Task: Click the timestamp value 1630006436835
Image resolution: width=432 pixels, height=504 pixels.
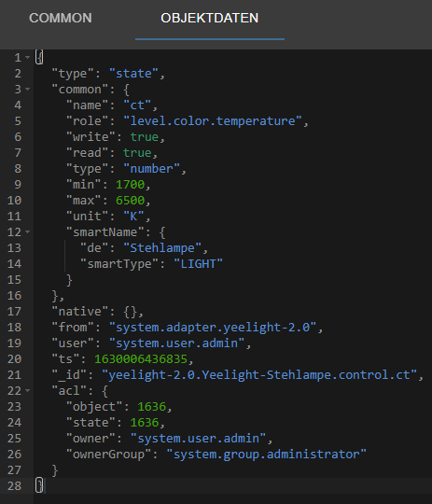Action: point(141,359)
